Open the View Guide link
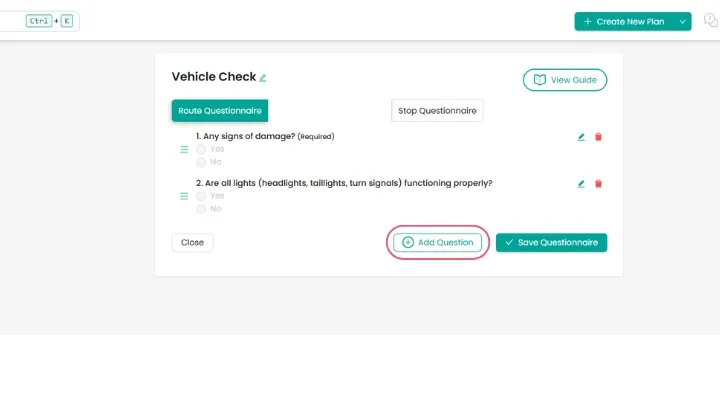This screenshot has width=720, height=405. pyautogui.click(x=564, y=80)
